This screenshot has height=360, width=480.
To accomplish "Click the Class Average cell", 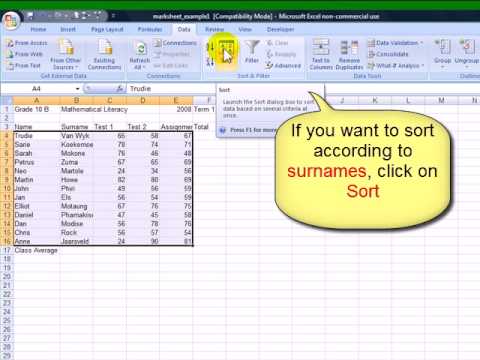I will [x=36, y=250].
